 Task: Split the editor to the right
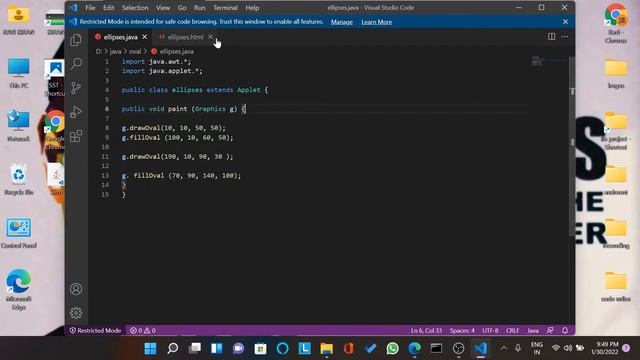[551, 36]
